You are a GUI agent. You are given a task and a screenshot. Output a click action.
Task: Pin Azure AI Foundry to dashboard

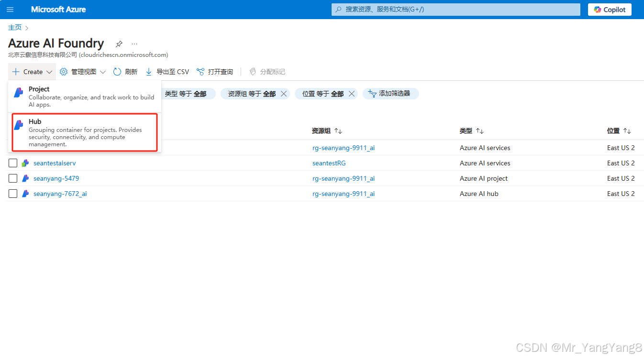pos(119,44)
